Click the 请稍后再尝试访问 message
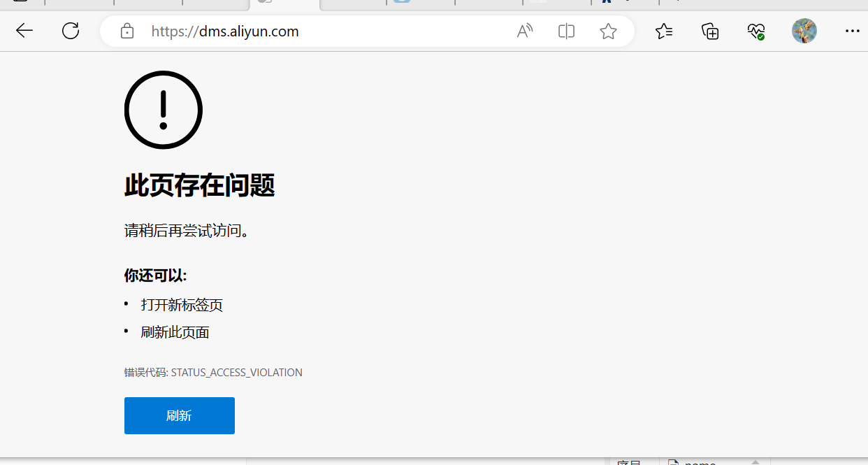The width and height of the screenshot is (868, 465). click(x=187, y=230)
